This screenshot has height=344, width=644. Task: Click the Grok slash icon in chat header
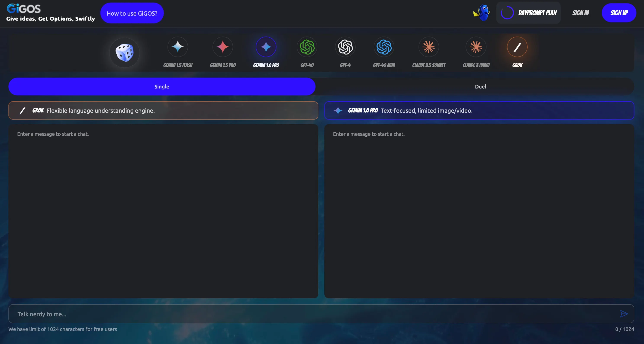pos(22,111)
